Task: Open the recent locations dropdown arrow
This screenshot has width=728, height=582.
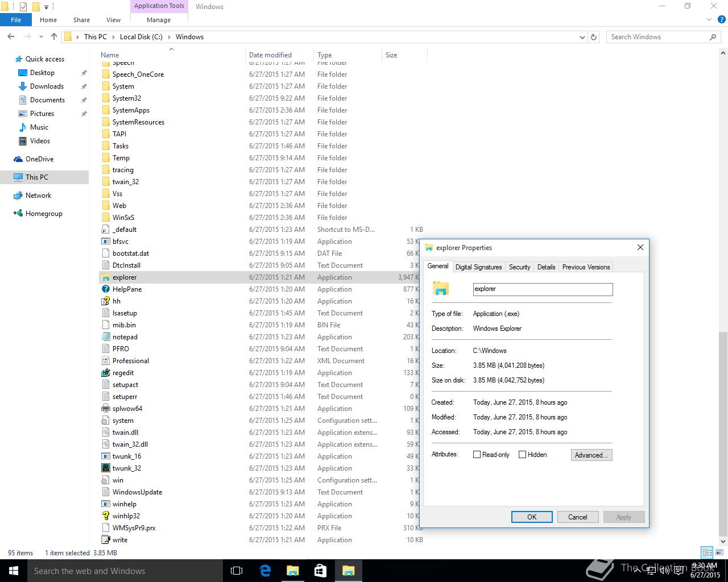Action: pos(42,37)
